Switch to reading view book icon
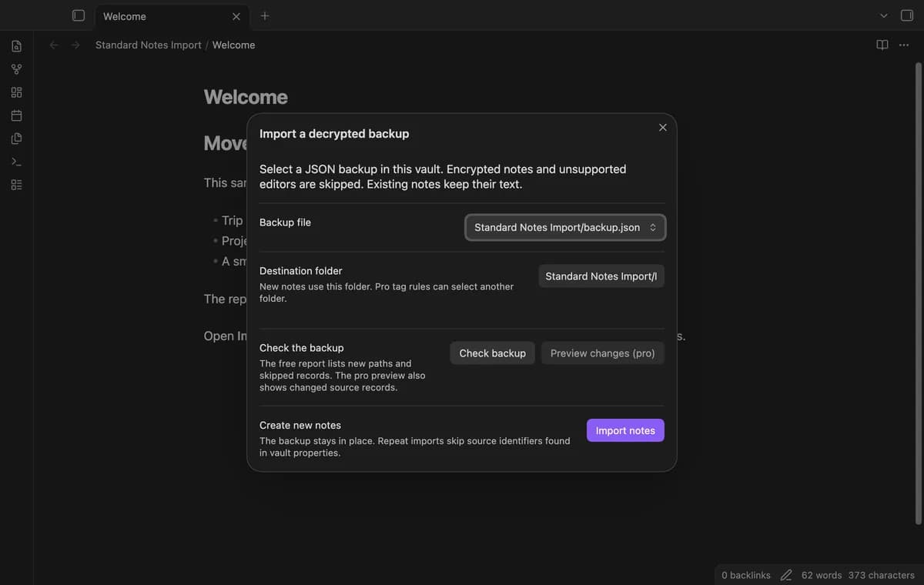The image size is (924, 585). pyautogui.click(x=882, y=45)
